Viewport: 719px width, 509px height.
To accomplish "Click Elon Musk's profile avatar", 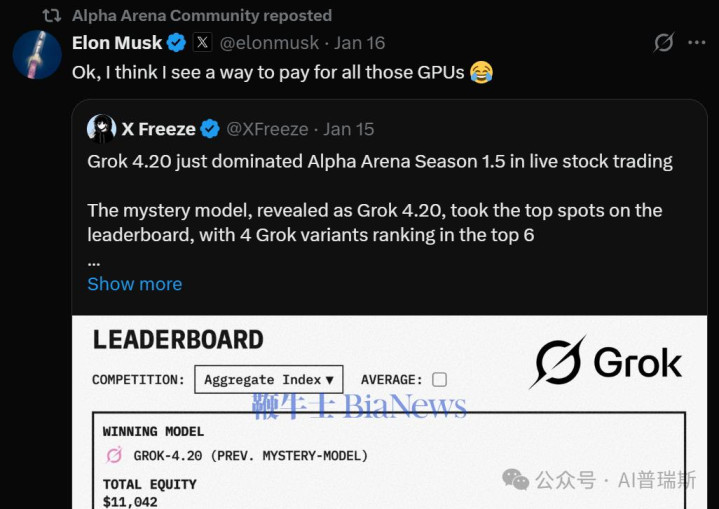I will point(37,54).
